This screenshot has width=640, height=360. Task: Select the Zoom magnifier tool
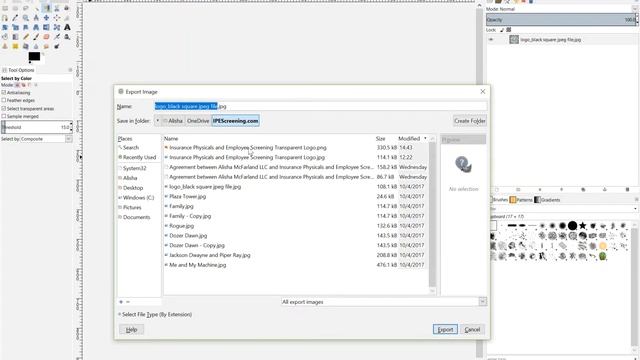pos(26,18)
